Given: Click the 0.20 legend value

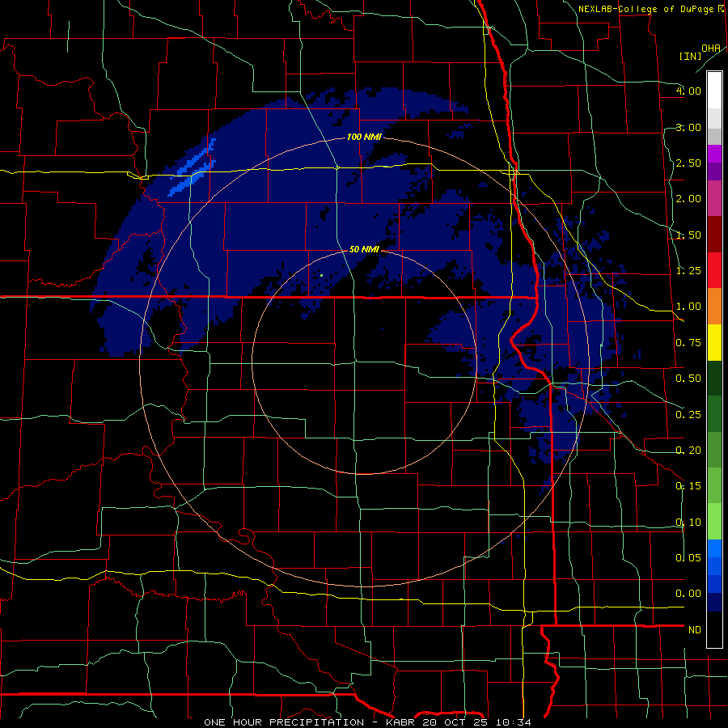Looking at the screenshot, I should pos(688,451).
